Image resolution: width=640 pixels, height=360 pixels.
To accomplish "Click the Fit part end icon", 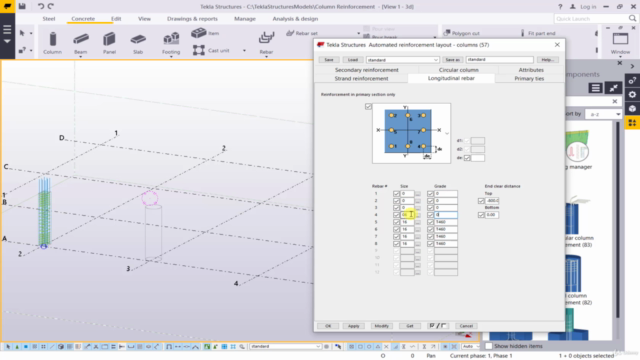I will (x=522, y=33).
